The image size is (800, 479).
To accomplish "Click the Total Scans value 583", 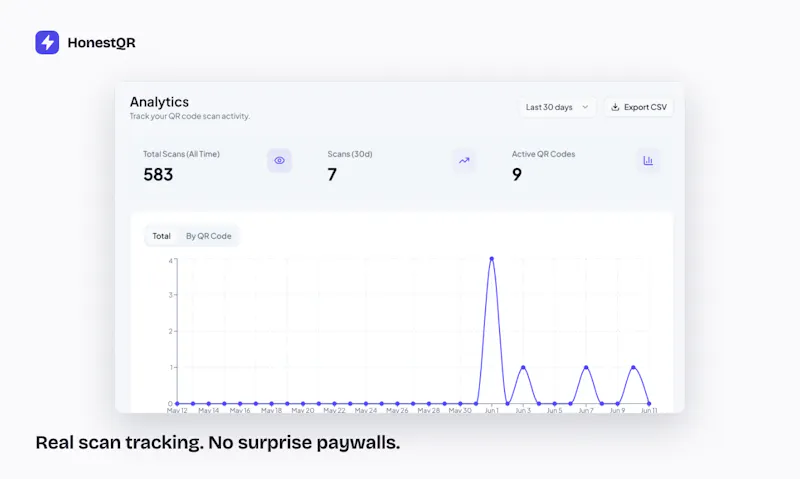I will tap(158, 175).
